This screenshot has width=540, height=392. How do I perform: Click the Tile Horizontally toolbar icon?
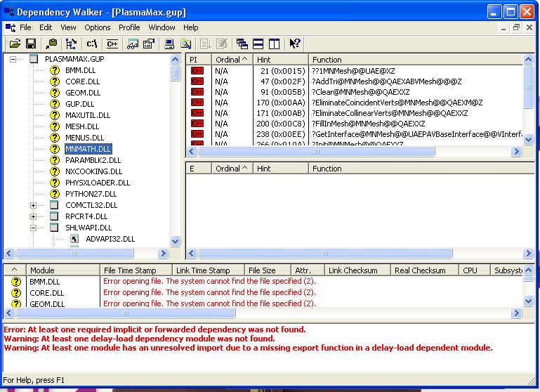point(258,44)
